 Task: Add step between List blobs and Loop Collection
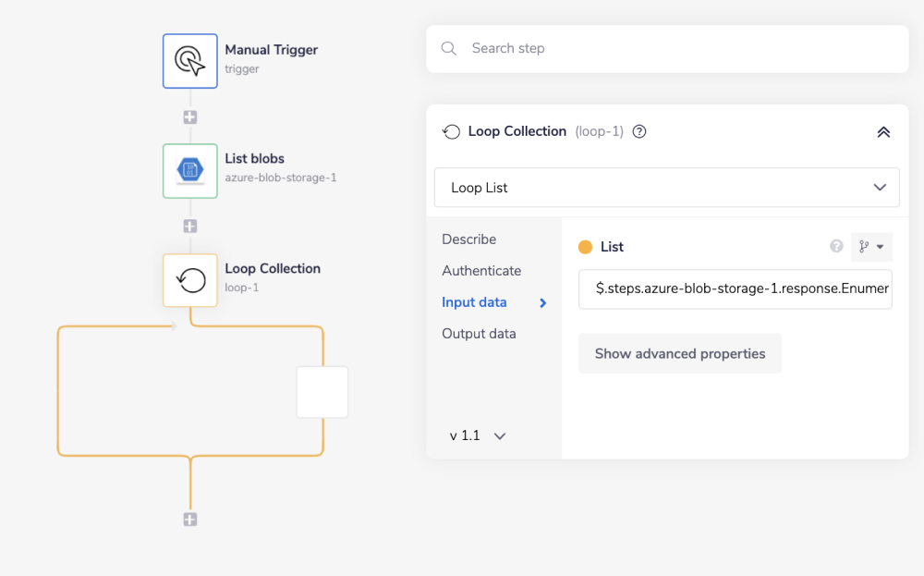(189, 226)
